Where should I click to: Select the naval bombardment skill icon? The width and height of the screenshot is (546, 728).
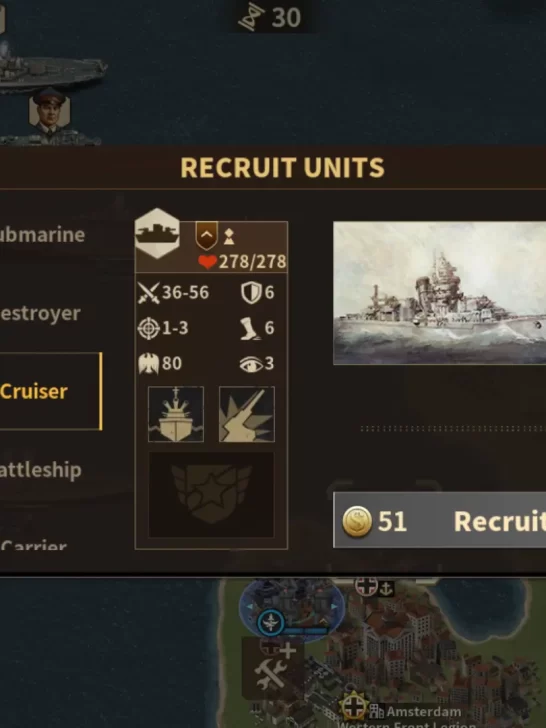(x=176, y=414)
